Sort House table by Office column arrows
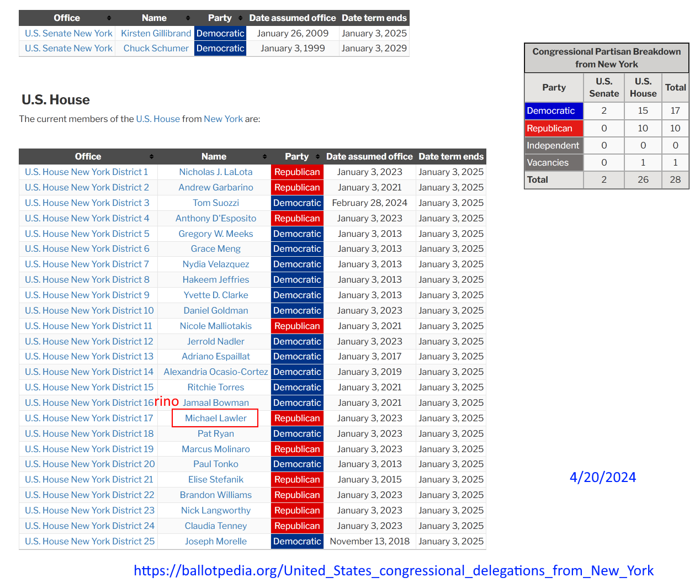 coord(151,157)
